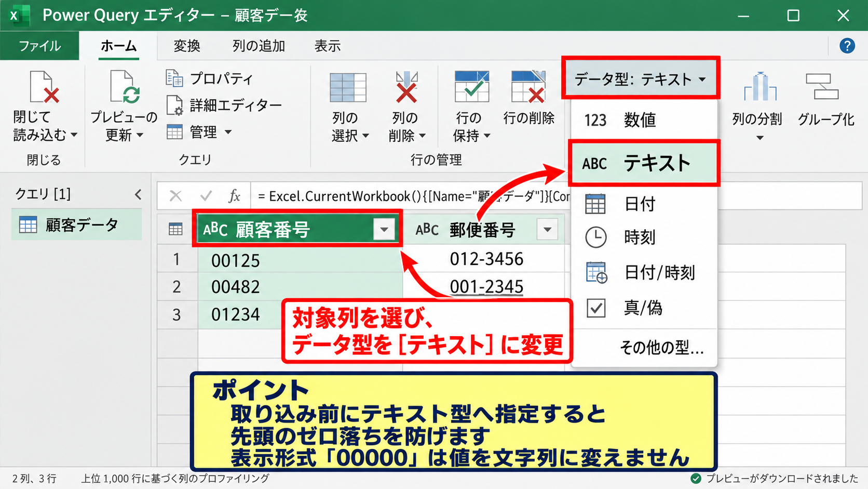
Task: Click the fx function icon
Action: [x=235, y=196]
